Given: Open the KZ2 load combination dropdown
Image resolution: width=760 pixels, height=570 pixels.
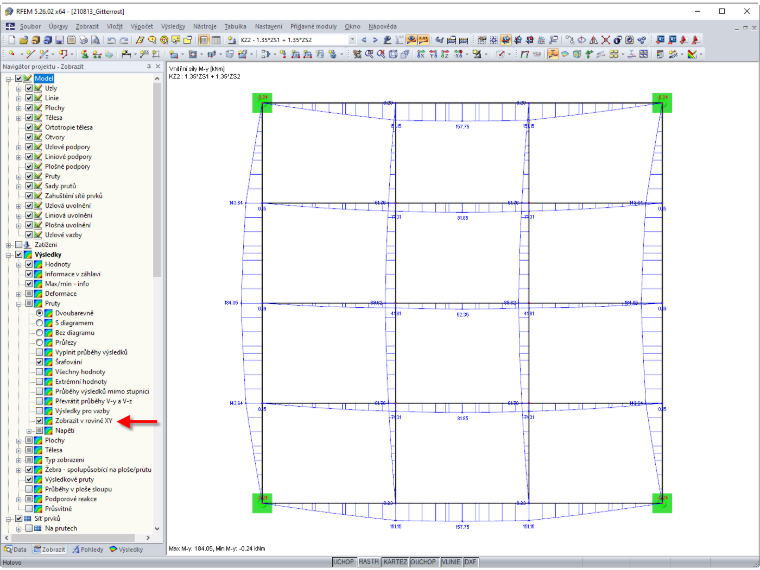Looking at the screenshot, I should (352, 40).
